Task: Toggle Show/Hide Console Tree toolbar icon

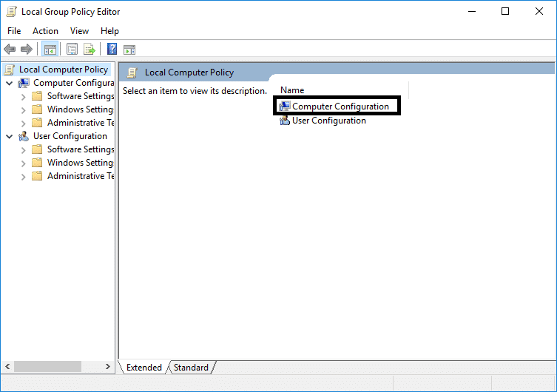Action: tap(50, 50)
